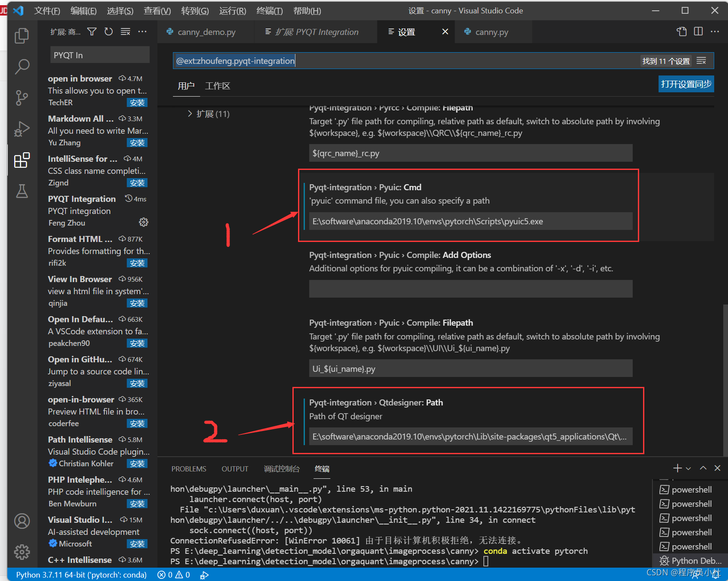Image resolution: width=728 pixels, height=581 pixels.
Task: Switch to the 扩展 PYQT Integration tab
Action: [x=316, y=32]
